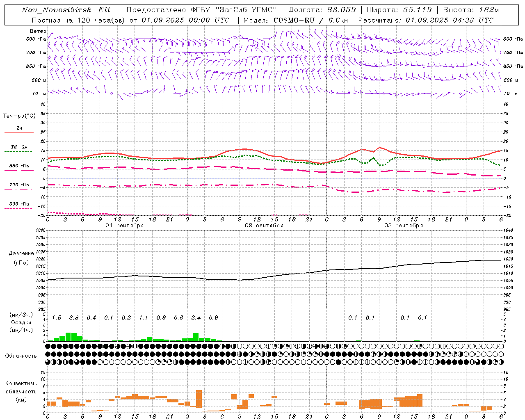Click the (мм/3ч.) precipitation unit label
525x420 pixels.
[21, 315]
